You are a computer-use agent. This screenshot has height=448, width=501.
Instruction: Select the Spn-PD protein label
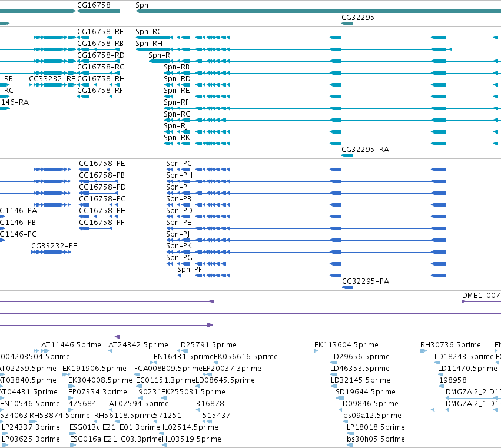(179, 211)
